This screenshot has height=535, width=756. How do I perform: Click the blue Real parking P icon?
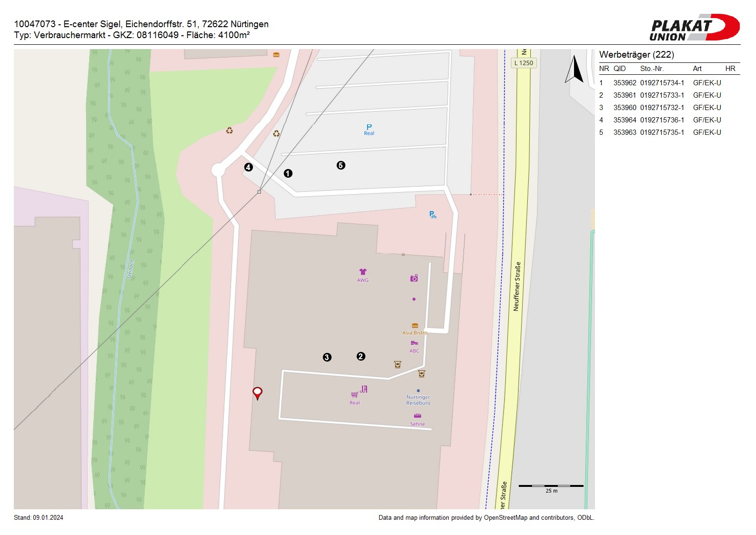pyautogui.click(x=369, y=127)
